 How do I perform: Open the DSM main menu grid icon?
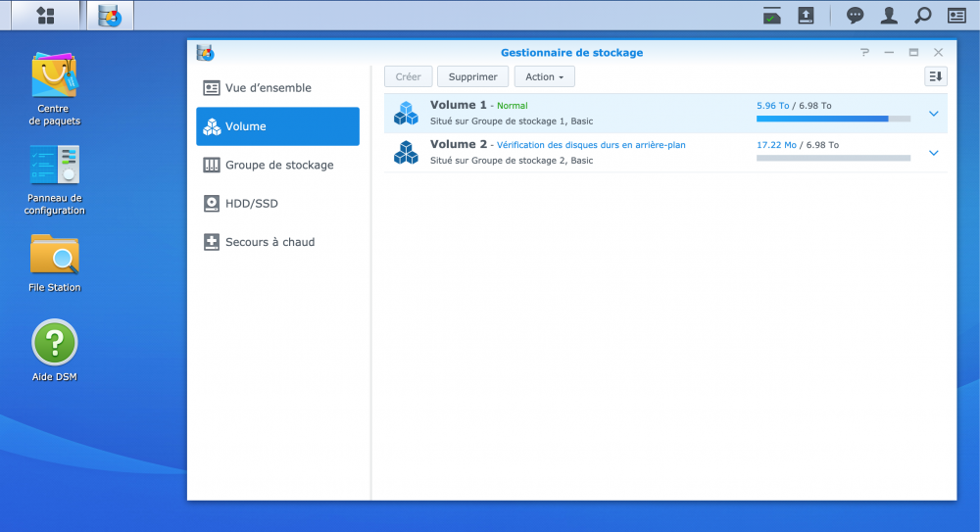tap(46, 16)
